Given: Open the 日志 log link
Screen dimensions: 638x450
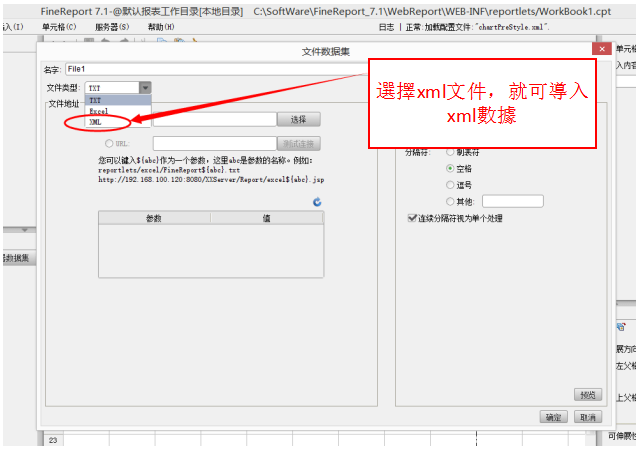Looking at the screenshot, I should coord(386,27).
